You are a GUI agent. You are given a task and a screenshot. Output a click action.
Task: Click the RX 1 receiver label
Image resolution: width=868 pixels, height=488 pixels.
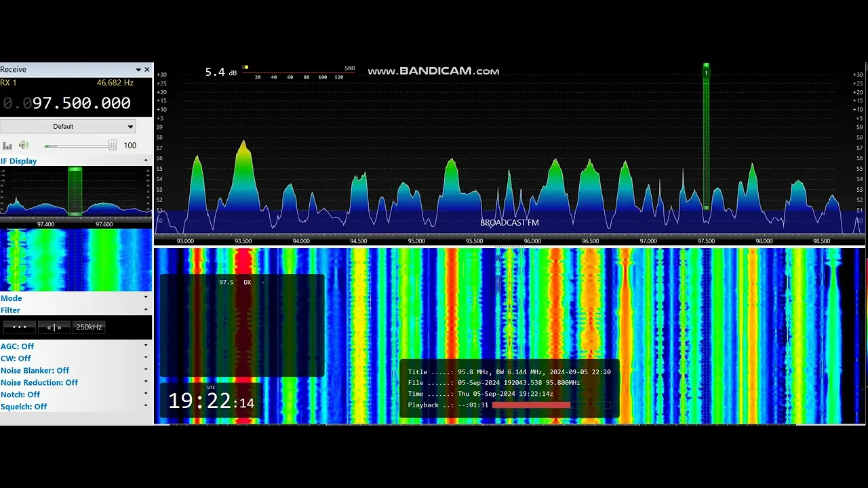click(x=8, y=83)
